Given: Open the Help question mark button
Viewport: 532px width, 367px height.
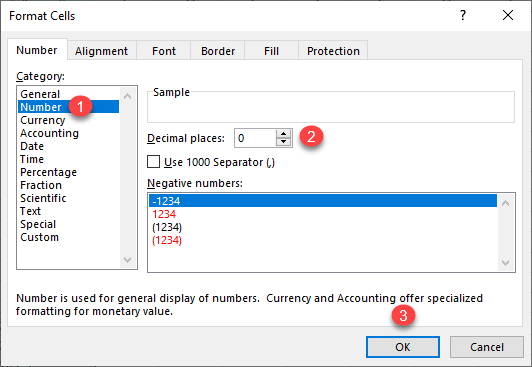Looking at the screenshot, I should (x=463, y=15).
